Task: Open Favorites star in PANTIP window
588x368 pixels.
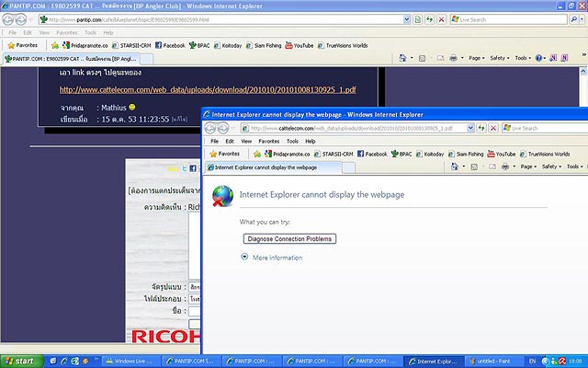Action: tap(23, 45)
